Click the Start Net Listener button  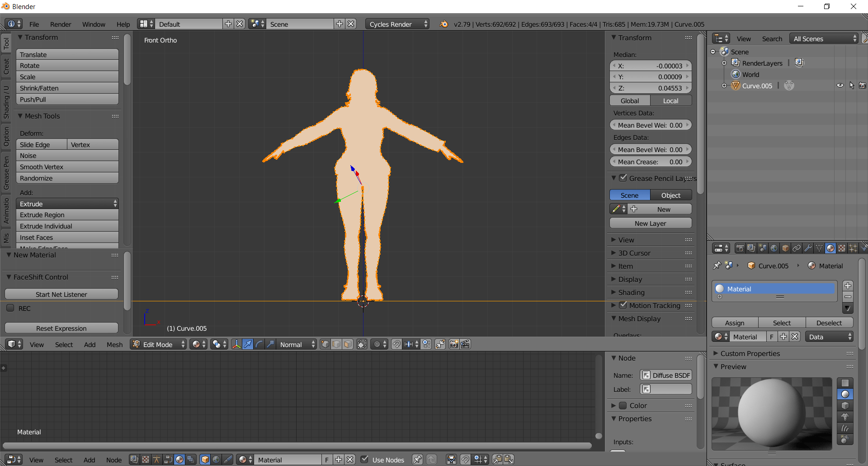61,294
